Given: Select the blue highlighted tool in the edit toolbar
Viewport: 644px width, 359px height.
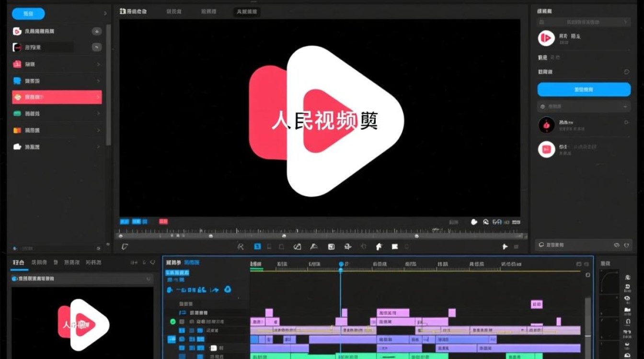Looking at the screenshot, I should pyautogui.click(x=257, y=247).
